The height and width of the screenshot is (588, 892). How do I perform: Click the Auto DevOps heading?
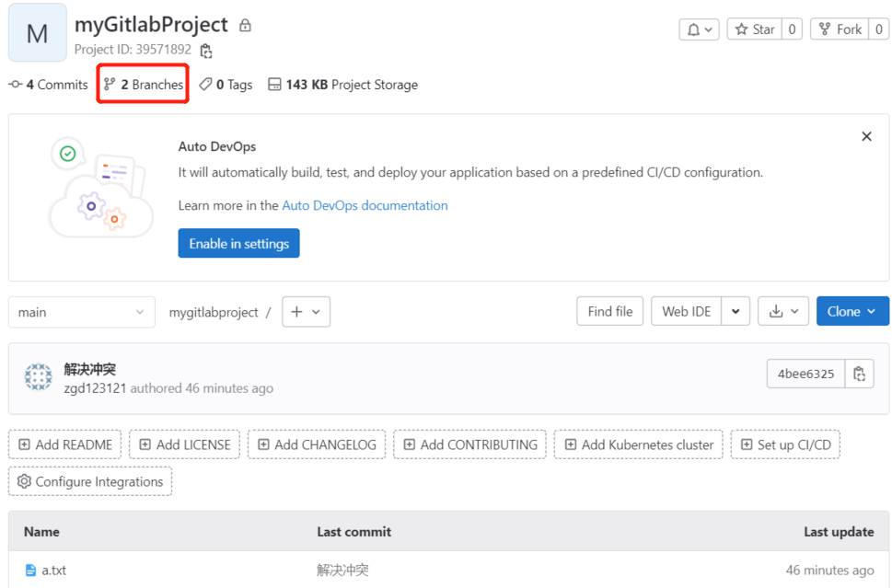pos(216,146)
